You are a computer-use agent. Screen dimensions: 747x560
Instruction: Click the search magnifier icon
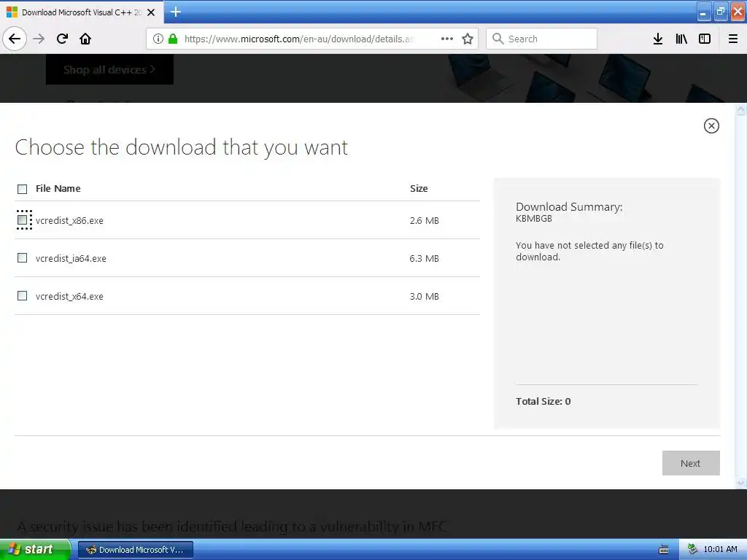click(x=498, y=39)
